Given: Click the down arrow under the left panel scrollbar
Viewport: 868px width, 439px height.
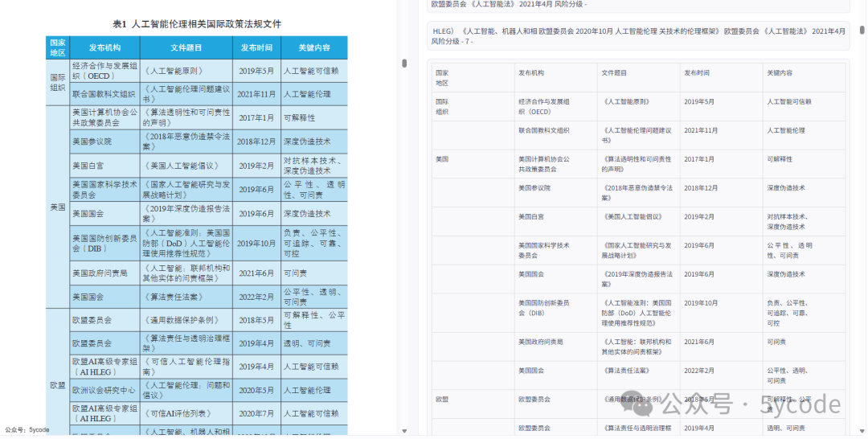Looking at the screenshot, I should tap(404, 431).
